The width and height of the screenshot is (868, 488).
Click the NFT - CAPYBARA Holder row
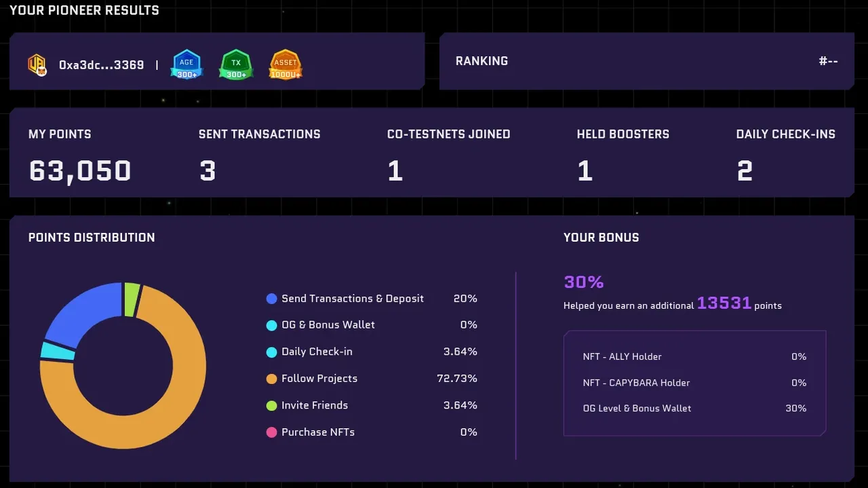[x=694, y=383]
